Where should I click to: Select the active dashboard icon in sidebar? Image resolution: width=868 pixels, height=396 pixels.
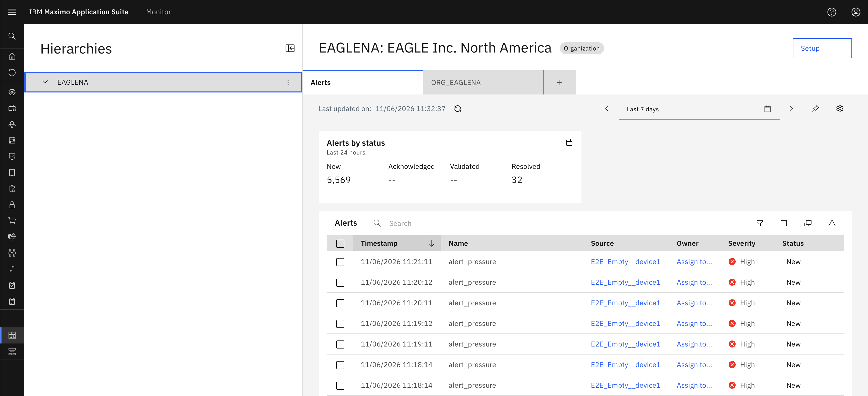point(12,335)
